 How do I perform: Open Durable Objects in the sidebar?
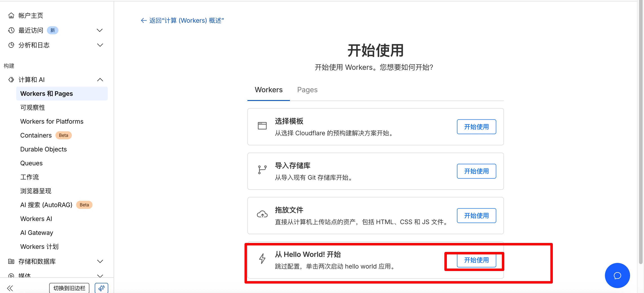pos(44,149)
